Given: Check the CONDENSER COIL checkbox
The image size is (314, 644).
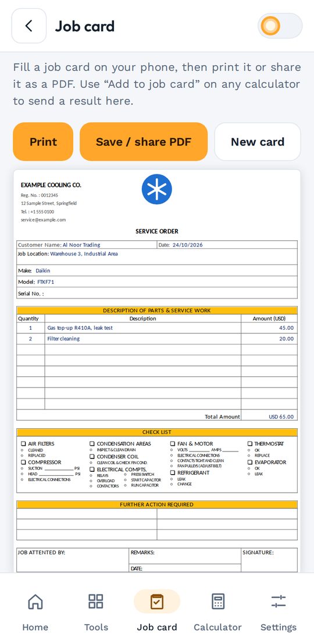Looking at the screenshot, I should tap(92, 457).
